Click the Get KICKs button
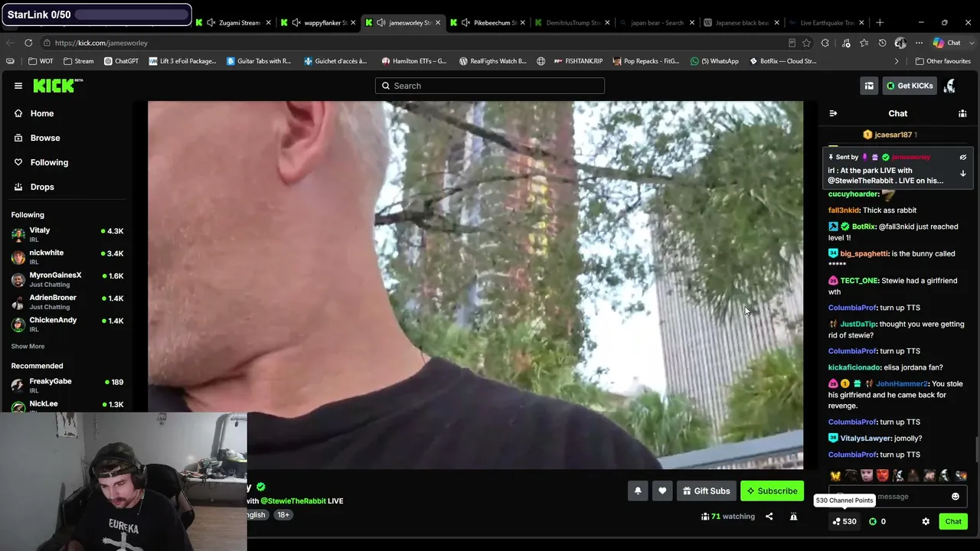 pyautogui.click(x=909, y=86)
